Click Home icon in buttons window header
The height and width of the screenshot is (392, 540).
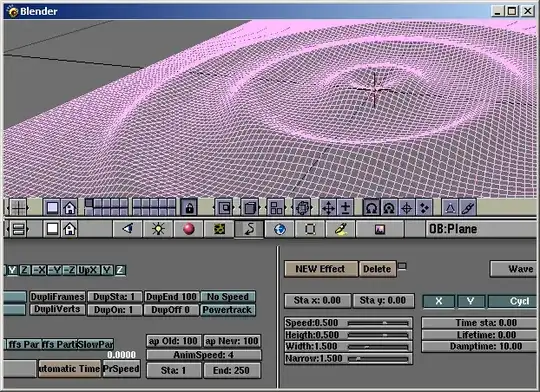[x=70, y=229]
